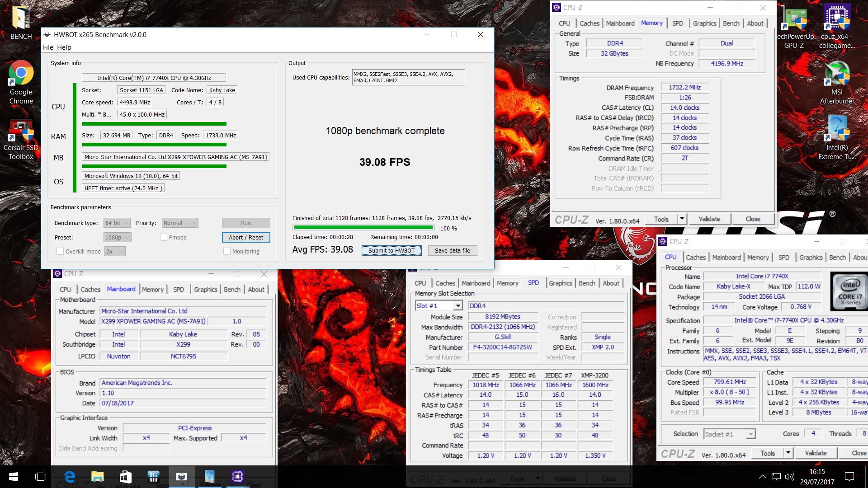
Task: Open Bench tab in CPU-Z Mainboard window
Action: (x=232, y=290)
